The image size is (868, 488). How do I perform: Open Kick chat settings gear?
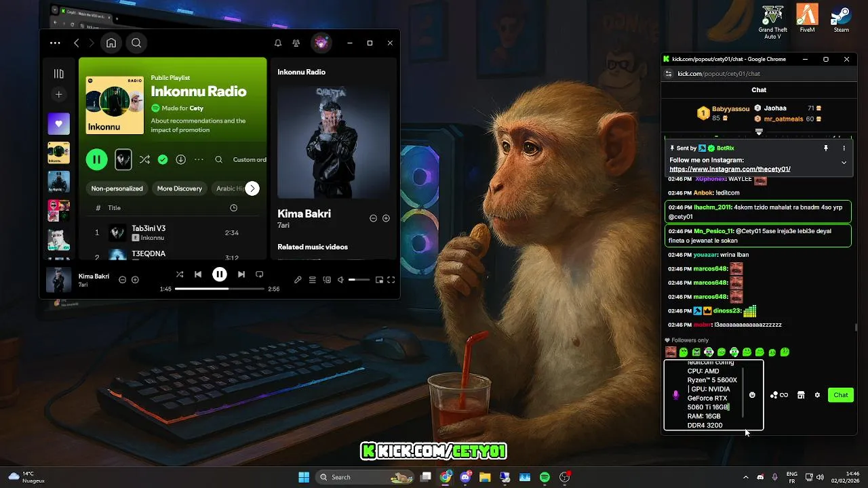pyautogui.click(x=817, y=395)
